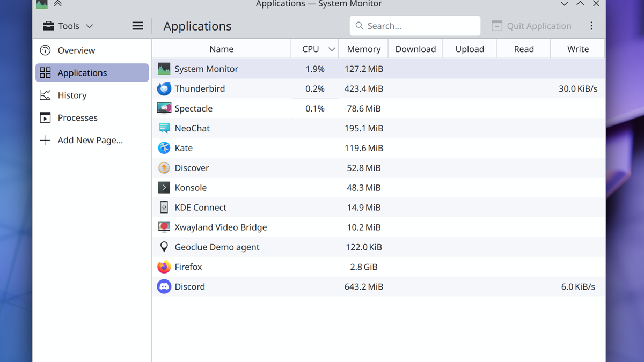Select the Applications page in sidebar
Screen dimensions: 644x362
click(x=92, y=73)
